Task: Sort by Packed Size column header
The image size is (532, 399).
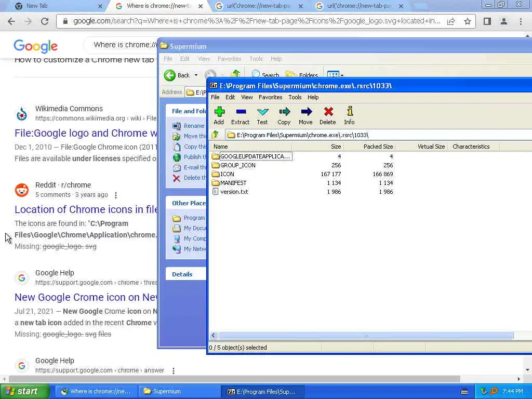Action: click(x=369, y=147)
